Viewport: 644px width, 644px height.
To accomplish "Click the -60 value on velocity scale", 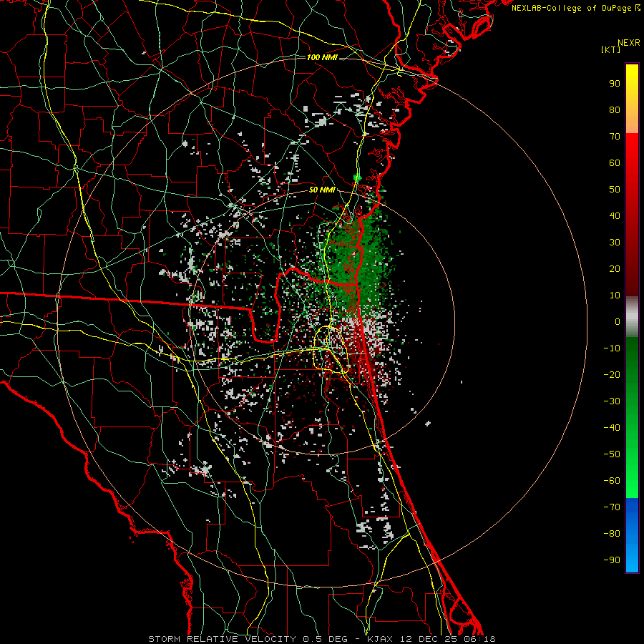I will [612, 481].
